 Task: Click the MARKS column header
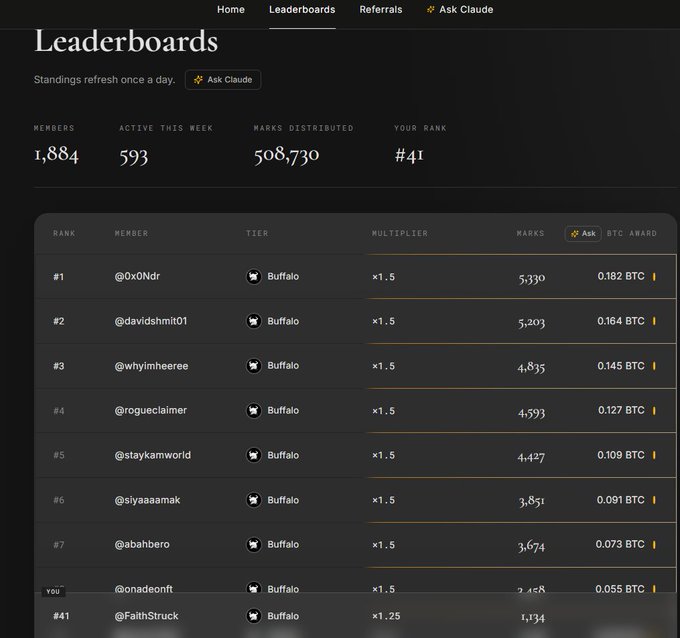click(x=530, y=234)
